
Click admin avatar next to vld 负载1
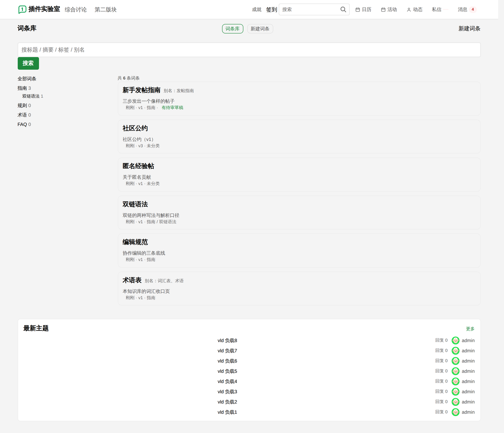click(456, 412)
